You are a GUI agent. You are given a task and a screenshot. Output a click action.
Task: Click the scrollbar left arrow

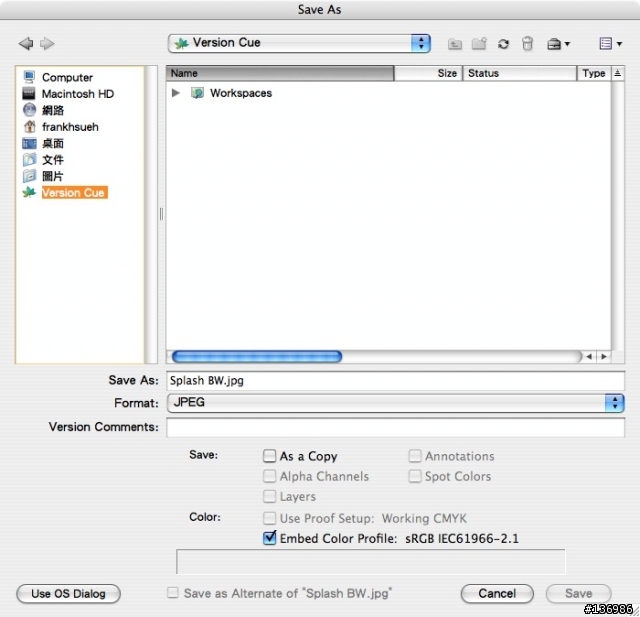pyautogui.click(x=589, y=357)
